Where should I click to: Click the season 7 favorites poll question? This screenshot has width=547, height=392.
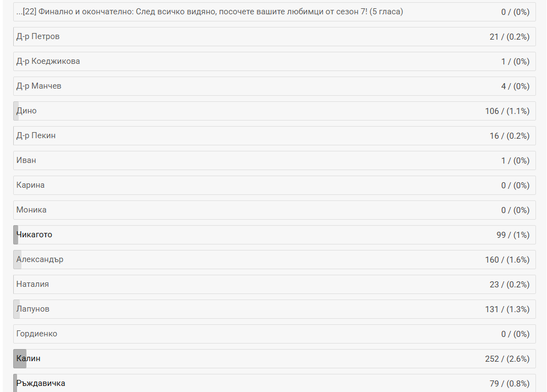(x=210, y=12)
